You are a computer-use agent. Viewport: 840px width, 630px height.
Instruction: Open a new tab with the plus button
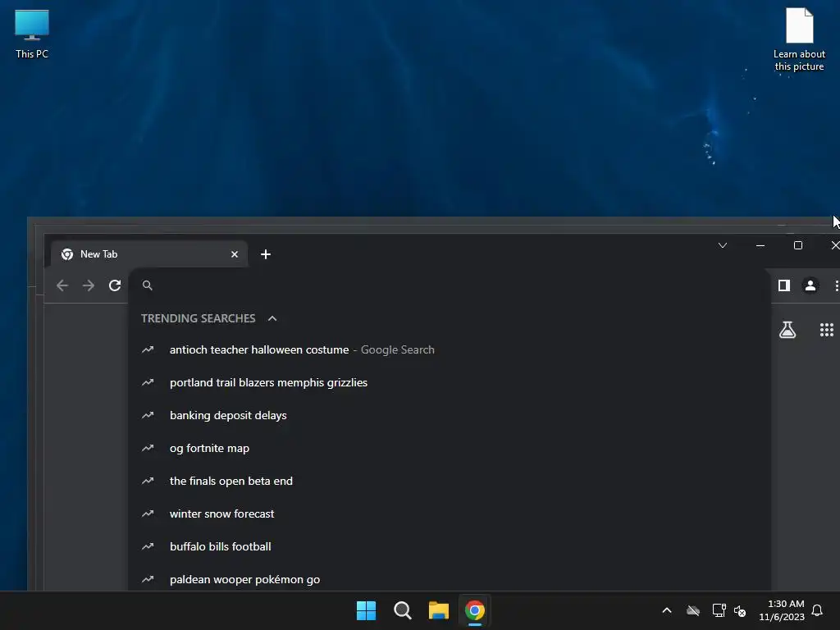pyautogui.click(x=265, y=254)
